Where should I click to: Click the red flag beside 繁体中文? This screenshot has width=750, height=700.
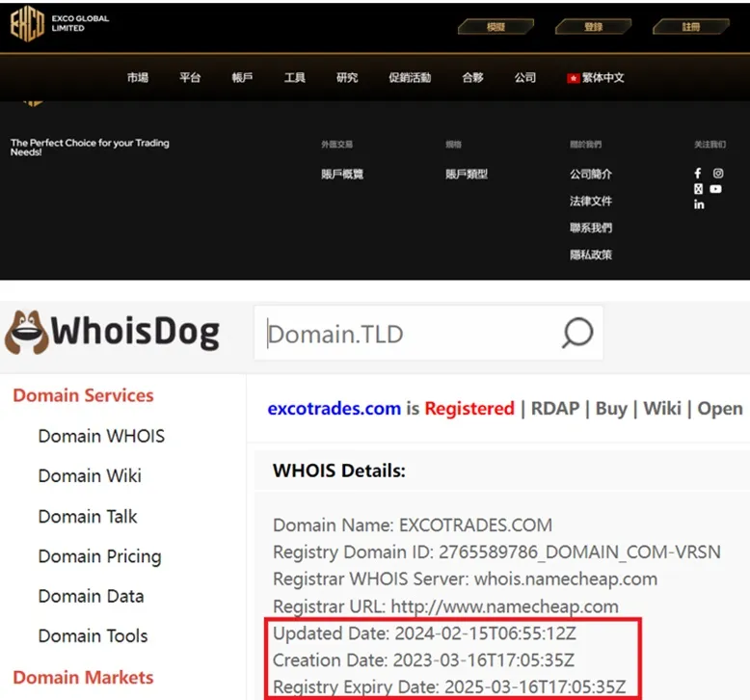coord(573,78)
